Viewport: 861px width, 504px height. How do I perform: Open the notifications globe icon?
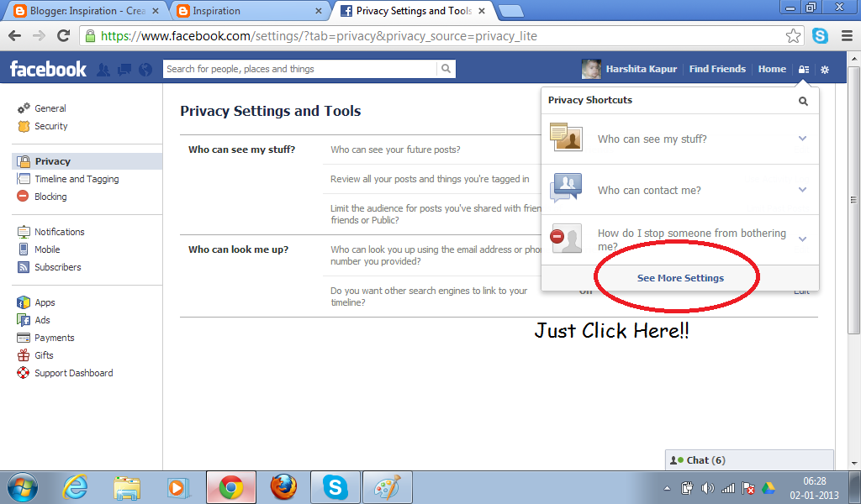point(145,70)
